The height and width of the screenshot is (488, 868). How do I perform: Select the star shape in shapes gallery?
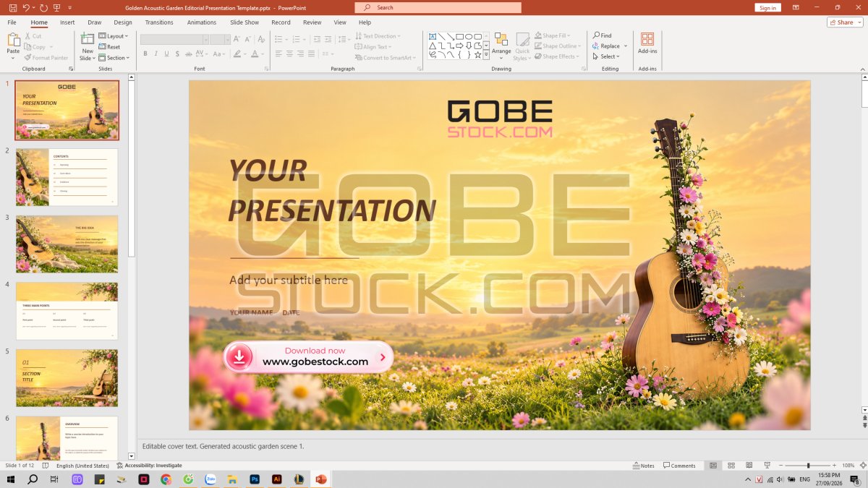point(477,54)
